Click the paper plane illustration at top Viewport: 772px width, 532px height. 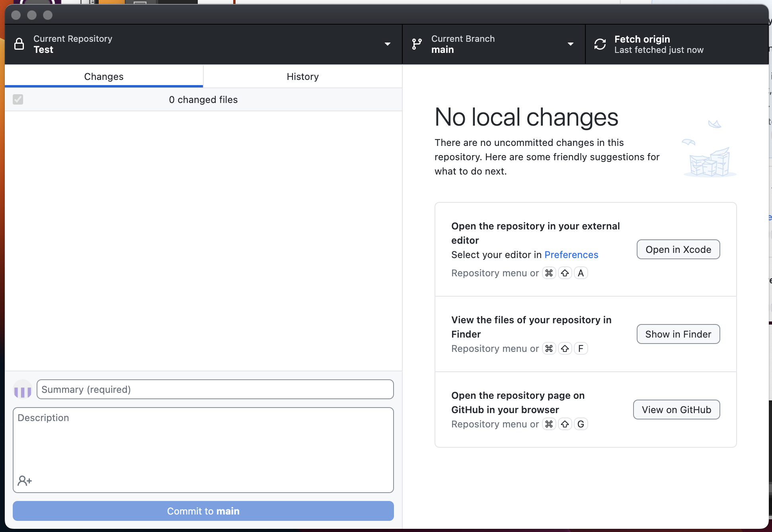click(x=715, y=124)
